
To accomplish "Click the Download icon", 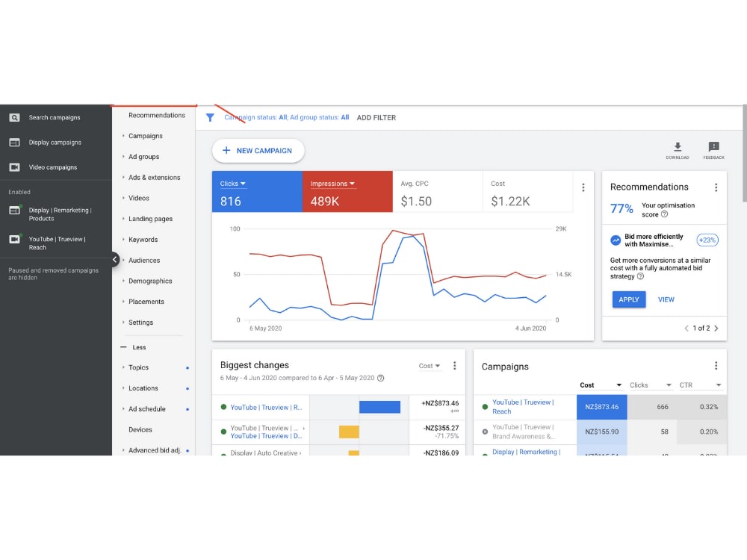I will [678, 146].
